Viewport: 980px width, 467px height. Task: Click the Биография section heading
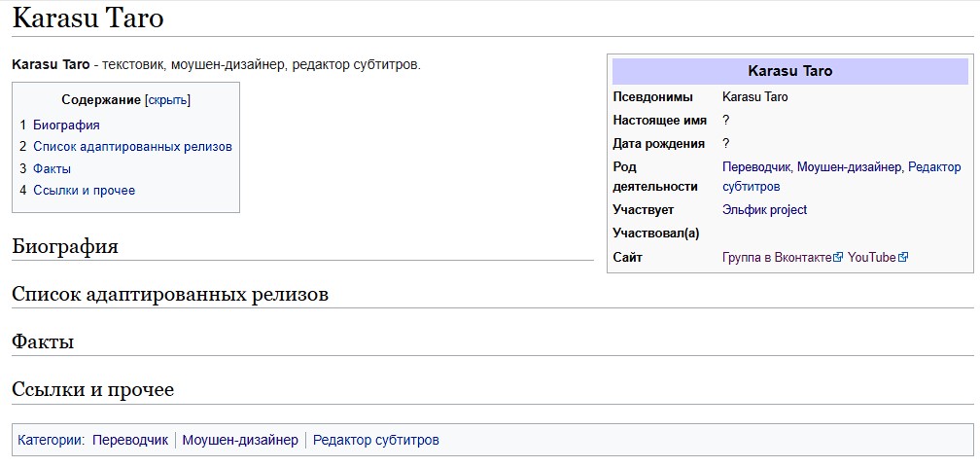65,246
